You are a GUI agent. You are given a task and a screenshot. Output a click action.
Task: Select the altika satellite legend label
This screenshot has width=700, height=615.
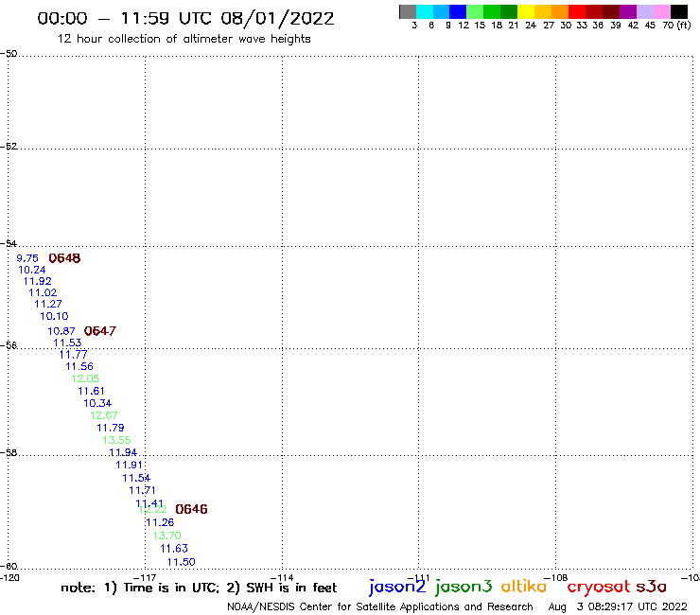524,586
